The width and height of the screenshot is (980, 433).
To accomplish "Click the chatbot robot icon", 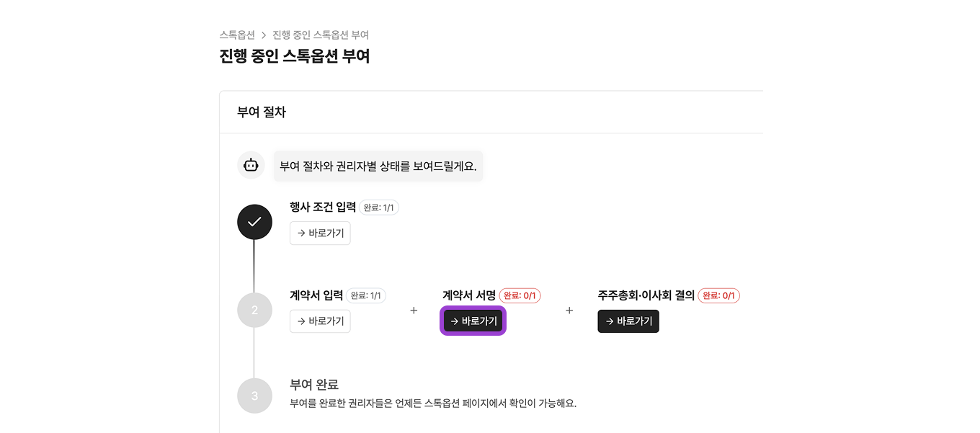I will point(251,165).
